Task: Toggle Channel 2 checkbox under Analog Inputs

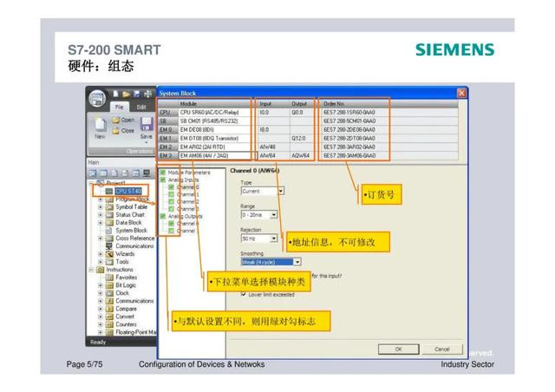Action: pyautogui.click(x=172, y=201)
